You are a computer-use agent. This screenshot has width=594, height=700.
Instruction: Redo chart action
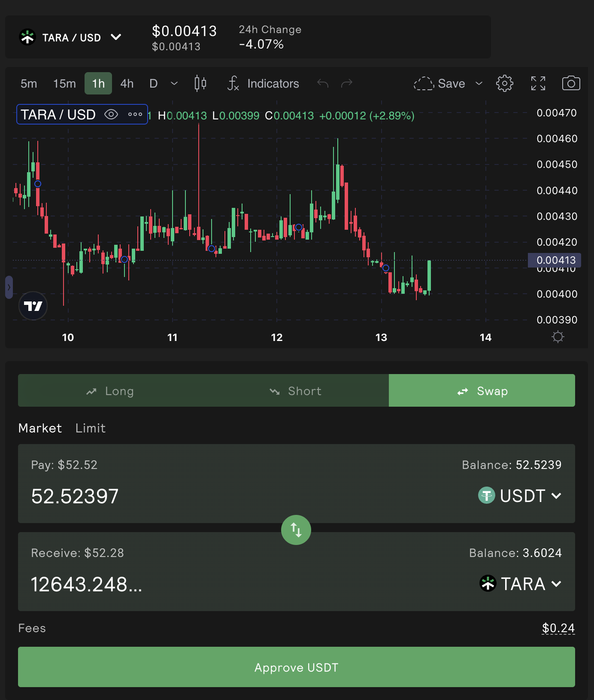(x=347, y=83)
